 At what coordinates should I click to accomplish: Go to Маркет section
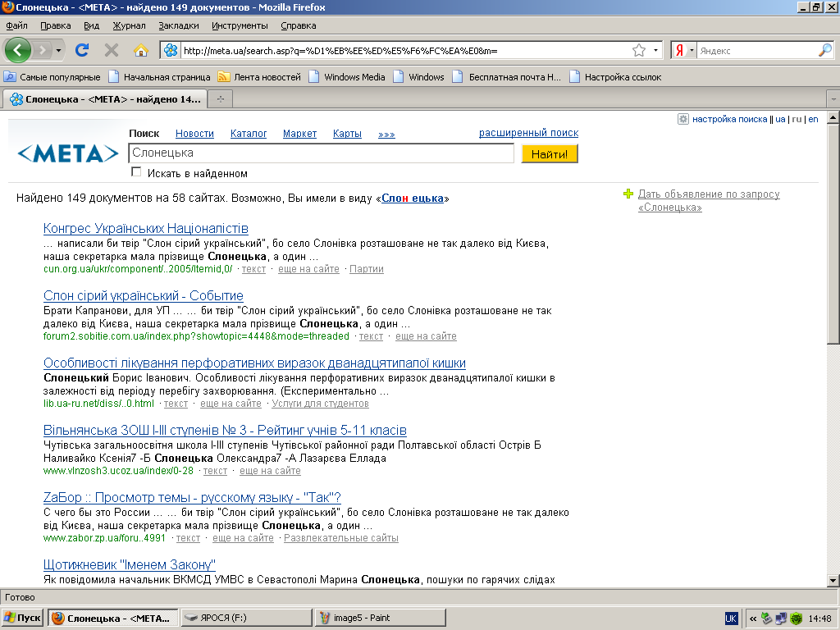click(x=299, y=134)
